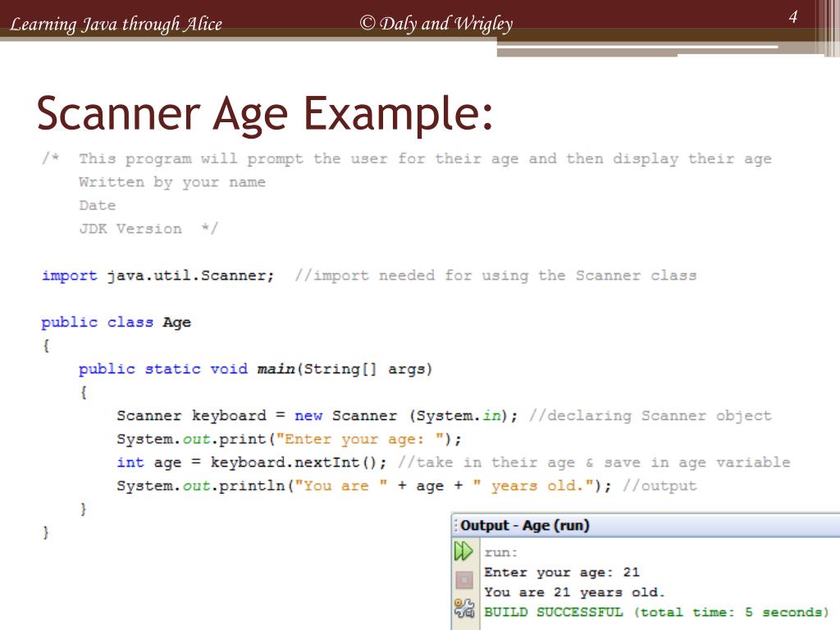Screen dimensions: 840x630
Task: Click the 'BUILD SUCCESSFUL' output line
Action: [x=656, y=612]
